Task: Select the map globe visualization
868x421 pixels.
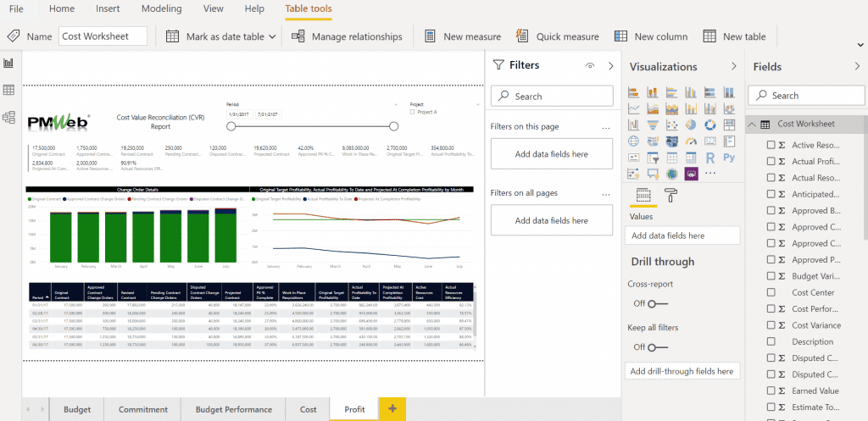Action: (x=634, y=141)
